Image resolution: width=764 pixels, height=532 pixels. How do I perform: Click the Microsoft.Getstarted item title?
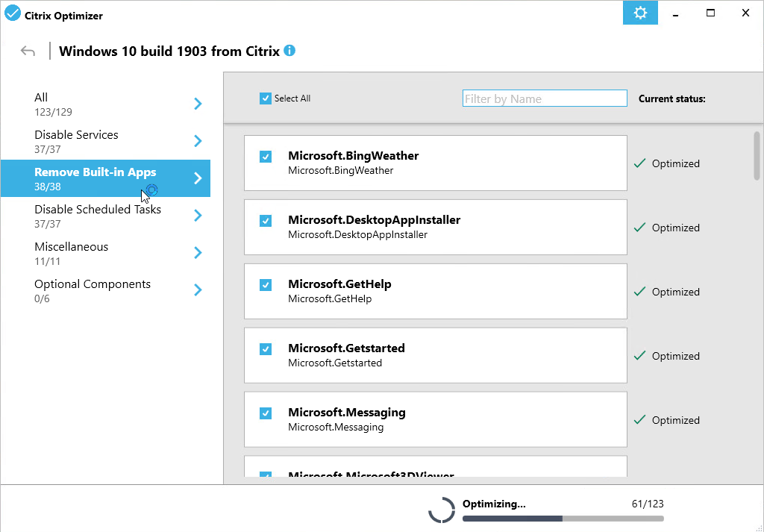pos(346,348)
